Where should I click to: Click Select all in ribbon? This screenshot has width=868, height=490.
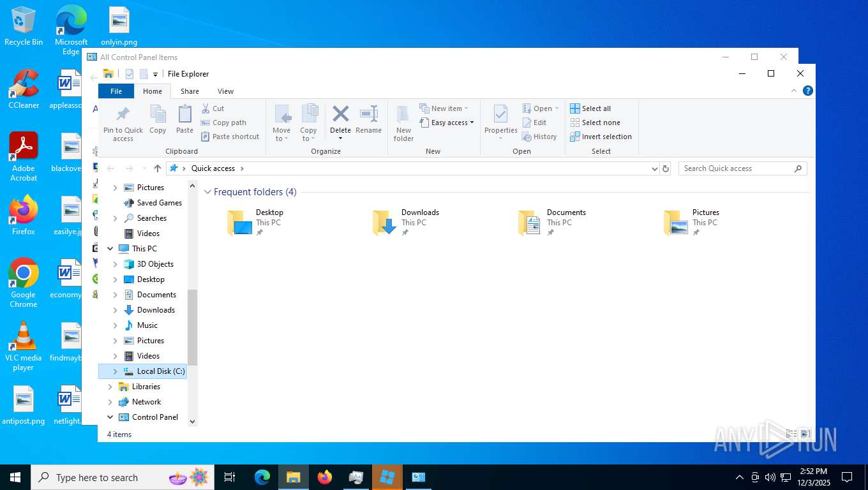tap(590, 108)
